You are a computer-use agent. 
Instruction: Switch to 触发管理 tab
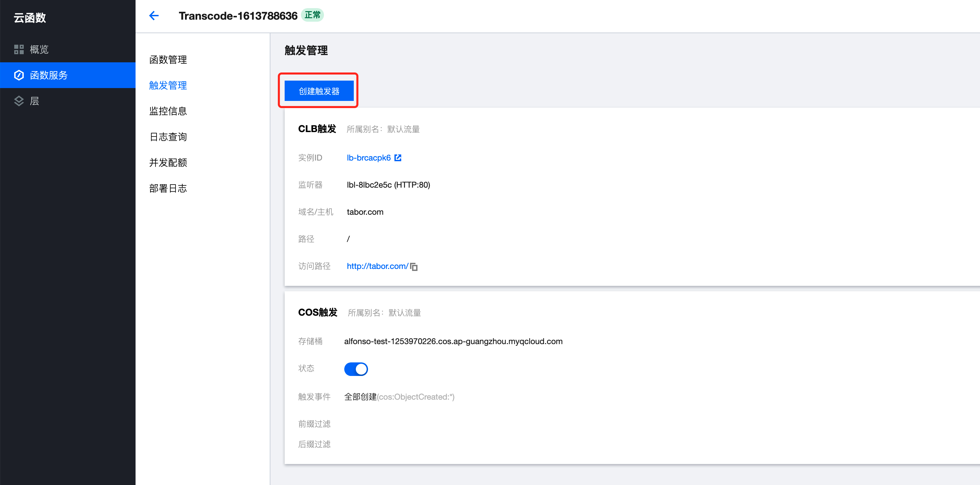pyautogui.click(x=168, y=86)
